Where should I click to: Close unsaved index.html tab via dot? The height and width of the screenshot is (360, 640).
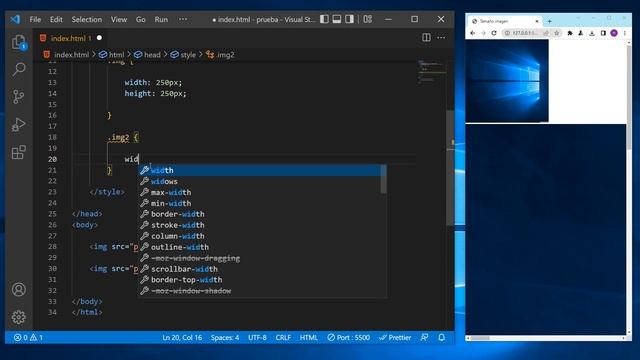point(99,38)
